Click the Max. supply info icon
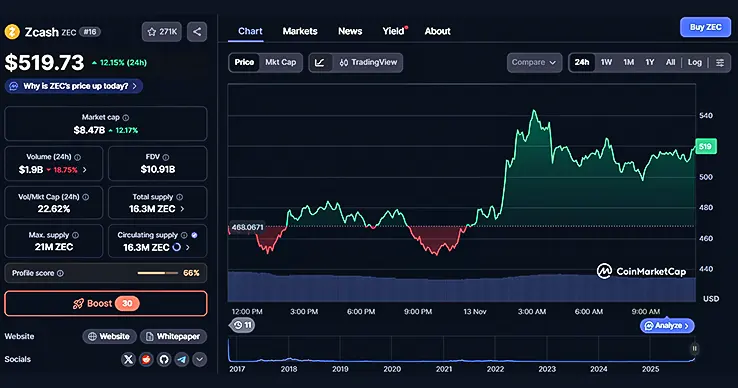 coord(75,235)
